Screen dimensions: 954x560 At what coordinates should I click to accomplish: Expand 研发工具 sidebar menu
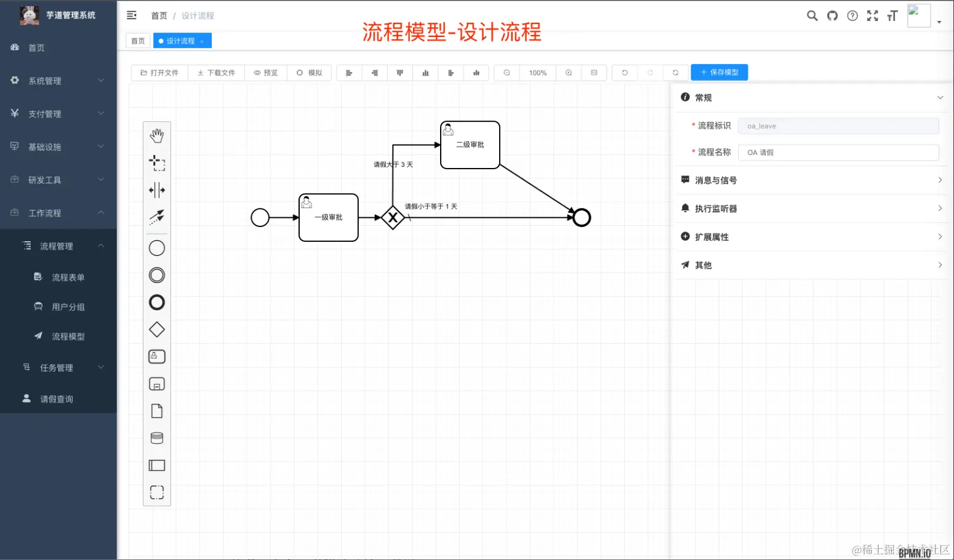(58, 180)
